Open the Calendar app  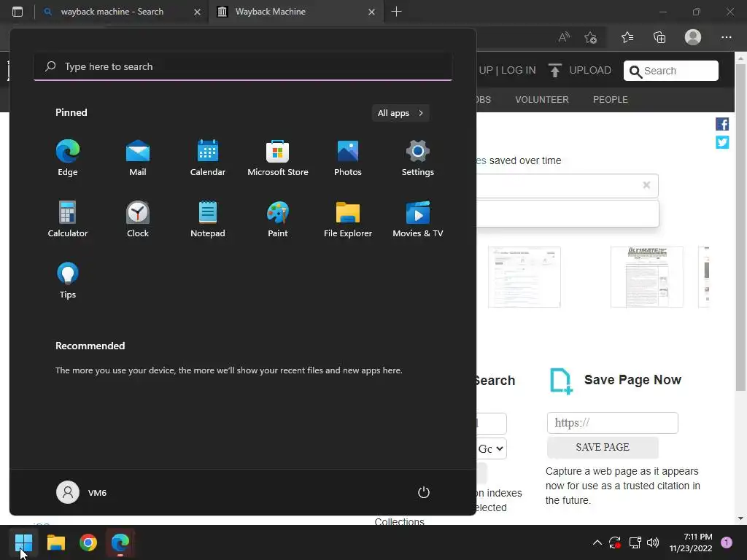[208, 158]
